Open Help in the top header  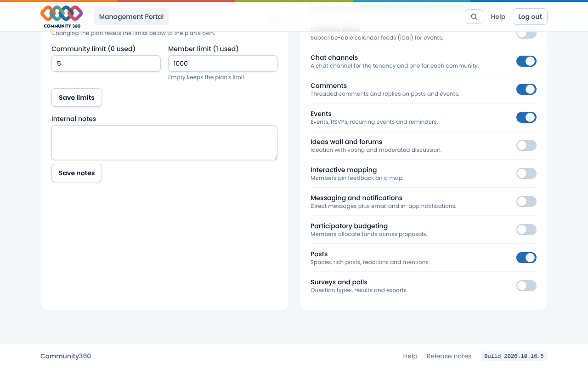[x=498, y=17]
